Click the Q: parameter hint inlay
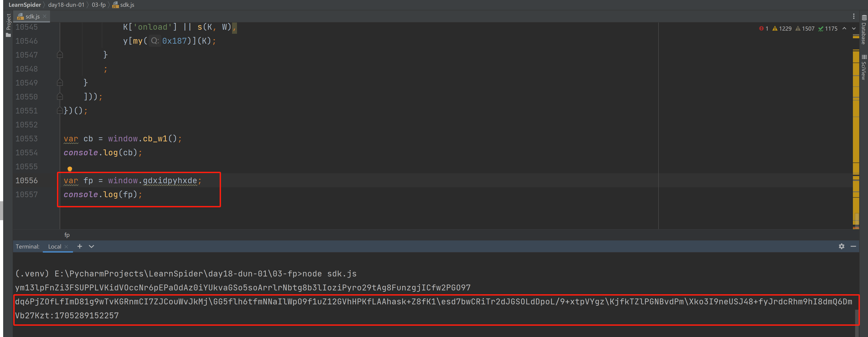 155,41
